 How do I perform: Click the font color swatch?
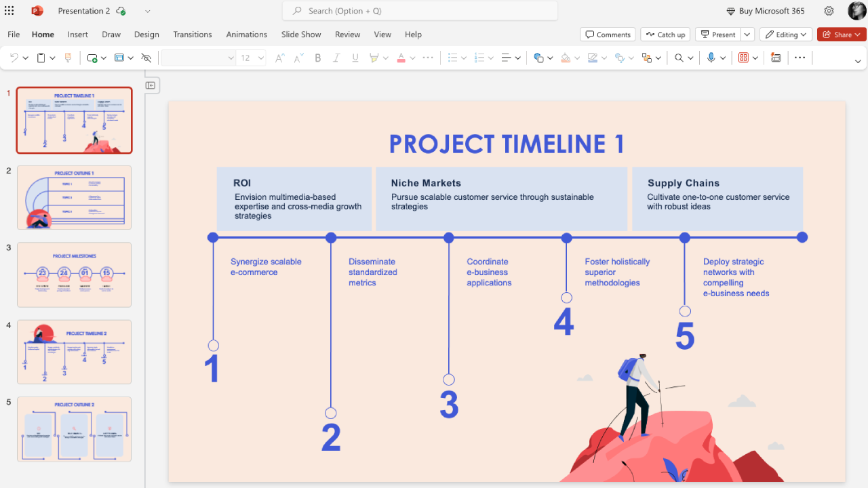coord(401,58)
